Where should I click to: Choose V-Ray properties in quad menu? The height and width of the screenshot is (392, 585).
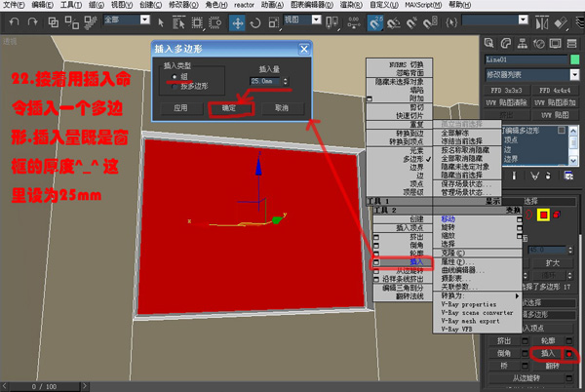click(x=469, y=304)
